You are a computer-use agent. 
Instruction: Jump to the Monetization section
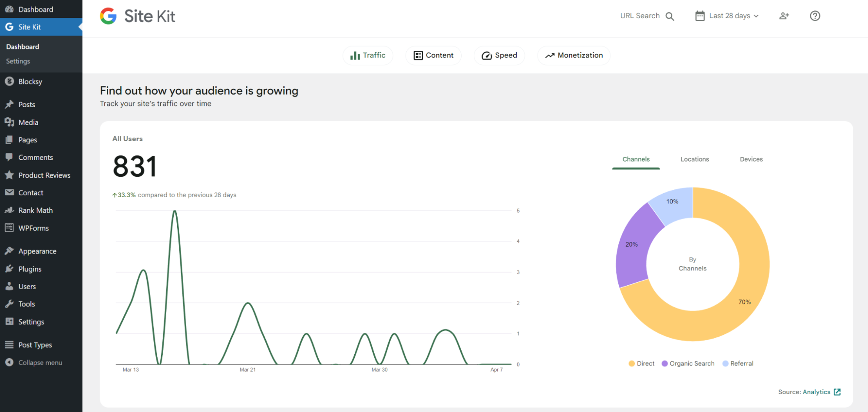574,56
